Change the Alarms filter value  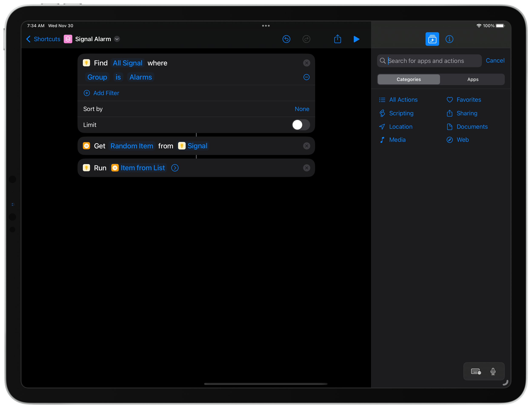pos(140,77)
